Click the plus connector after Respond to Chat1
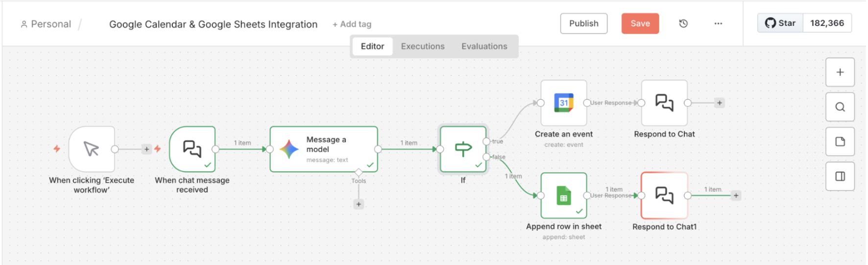This screenshot has width=868, height=265. [x=736, y=196]
